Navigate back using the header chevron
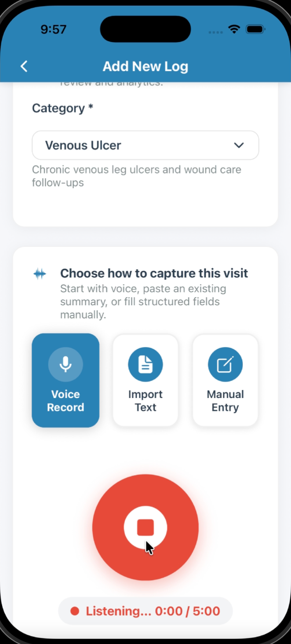The height and width of the screenshot is (644, 291). tap(24, 66)
